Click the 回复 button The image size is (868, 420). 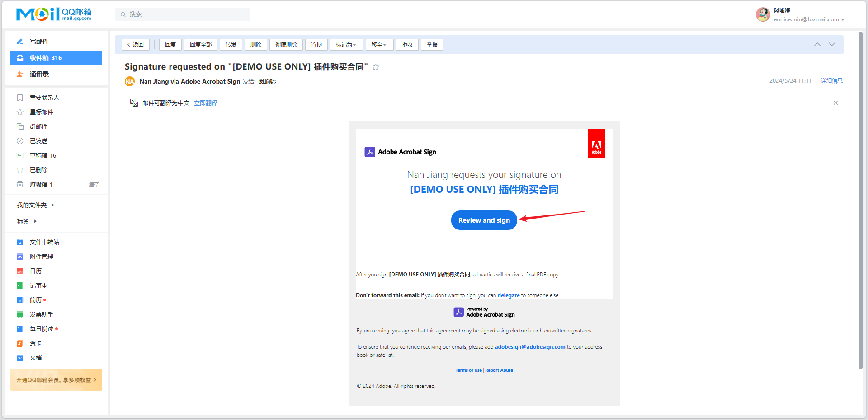coord(170,45)
